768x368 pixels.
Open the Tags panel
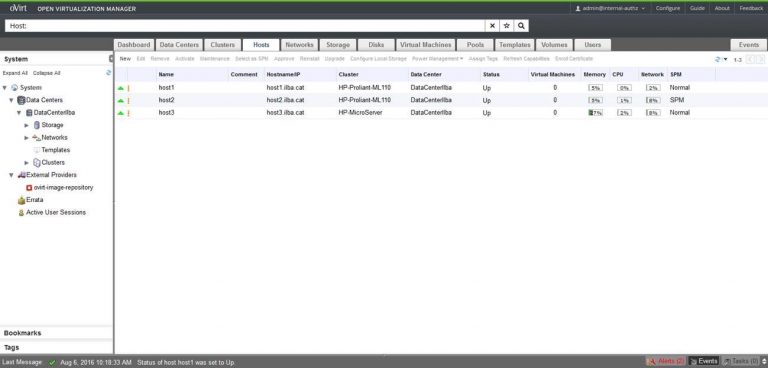coord(56,347)
